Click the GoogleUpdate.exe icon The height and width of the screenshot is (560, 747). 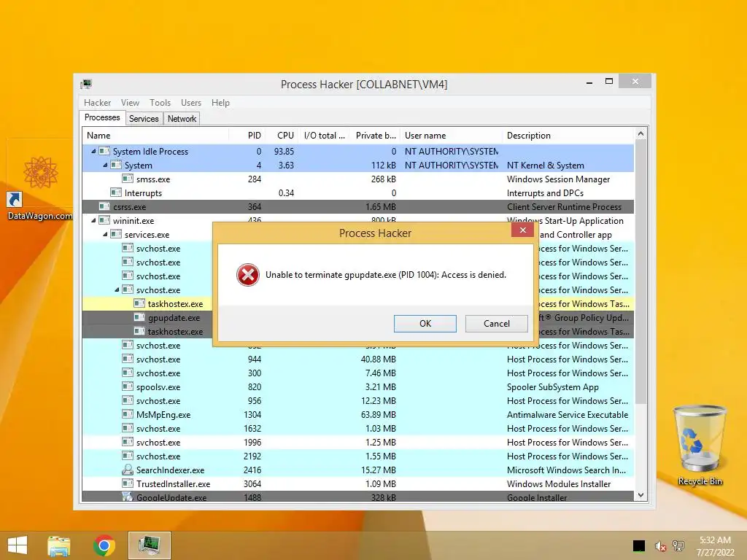[x=127, y=497]
